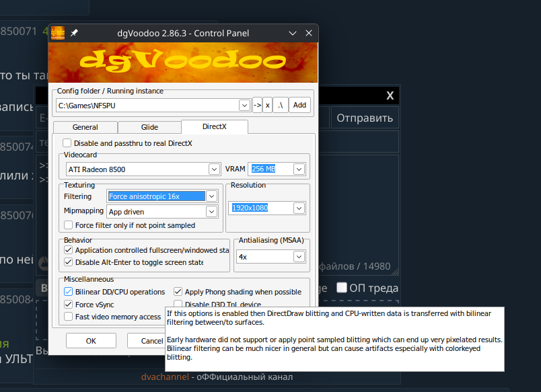The image size is (541, 392).
Task: Close the background reply form with X
Action: 390,95
